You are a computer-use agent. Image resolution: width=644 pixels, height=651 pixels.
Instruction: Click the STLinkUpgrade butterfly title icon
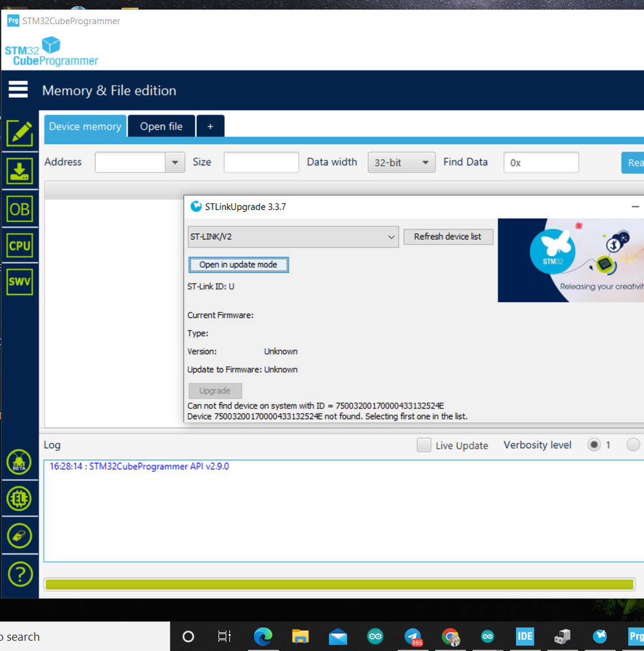pyautogui.click(x=196, y=207)
